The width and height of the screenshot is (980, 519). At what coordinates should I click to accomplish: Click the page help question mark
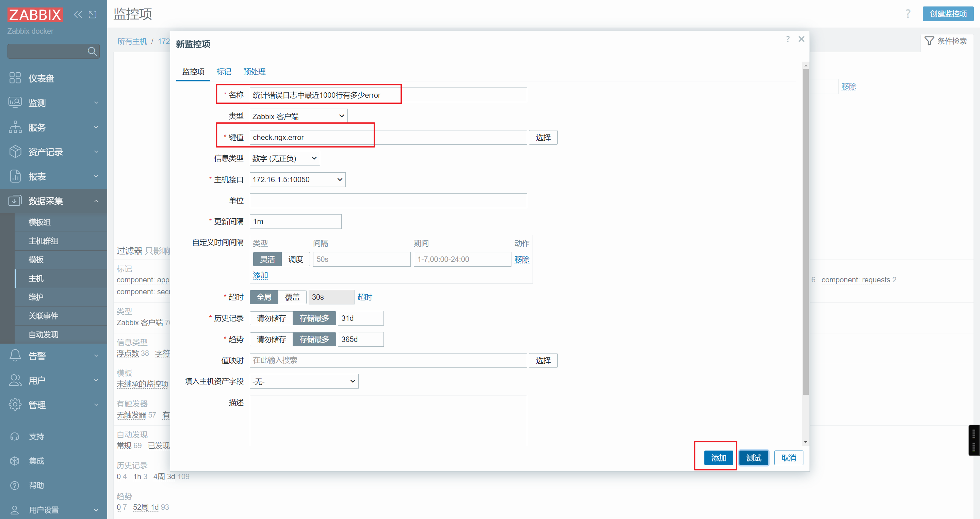point(908,14)
